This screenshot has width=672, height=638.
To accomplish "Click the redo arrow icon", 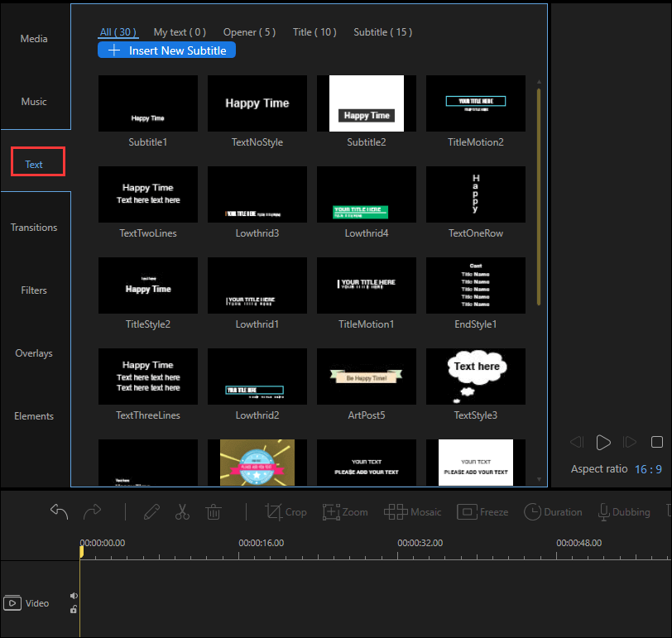I will (92, 512).
